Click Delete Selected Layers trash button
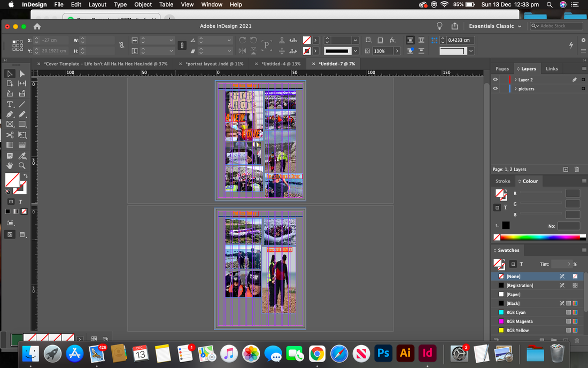Viewport: 588px width, 368px height. tap(577, 170)
